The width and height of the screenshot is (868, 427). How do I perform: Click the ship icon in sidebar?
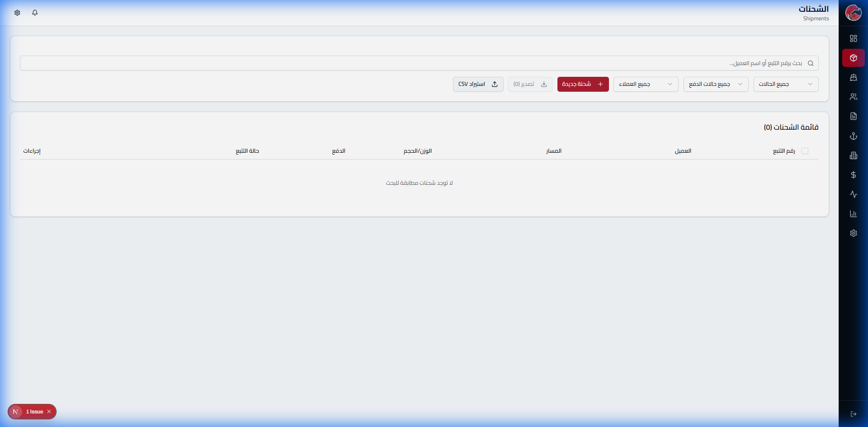(853, 78)
